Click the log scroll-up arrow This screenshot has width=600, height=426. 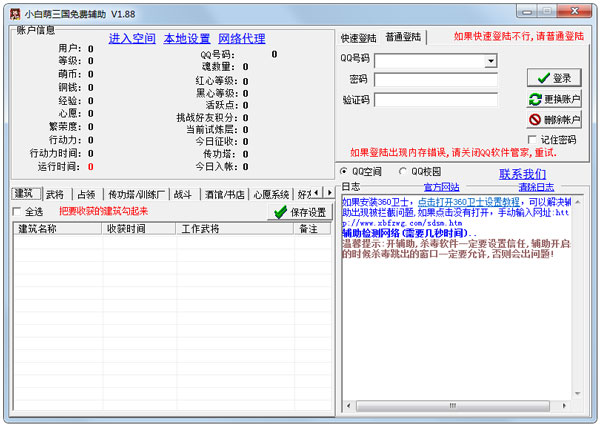click(577, 202)
